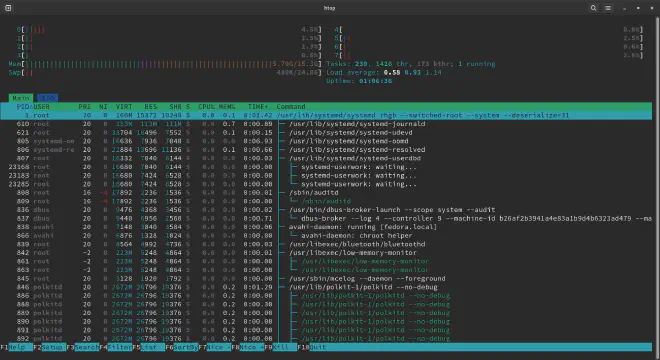Select systemd-userwork row with PID 23183
Screen dimensions: 660x360
click(326, 176)
